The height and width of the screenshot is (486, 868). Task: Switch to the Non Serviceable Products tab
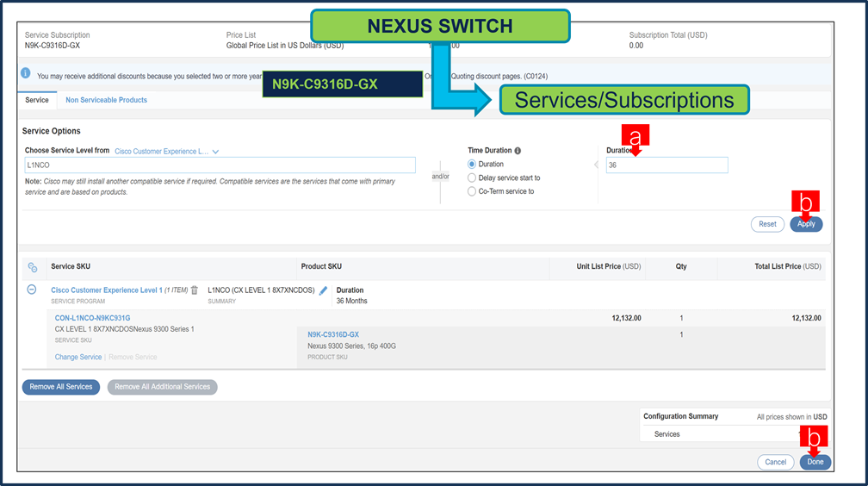pos(106,100)
